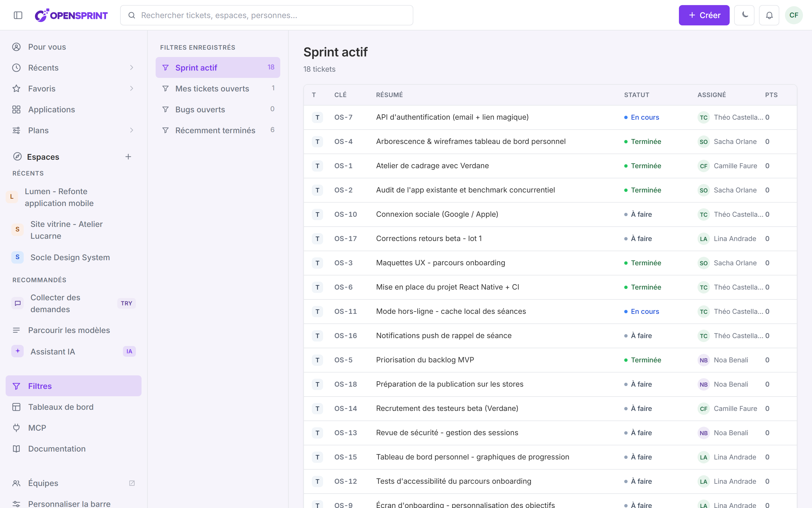This screenshot has height=508, width=812.
Task: Focus the ticket search field
Action: [266, 15]
